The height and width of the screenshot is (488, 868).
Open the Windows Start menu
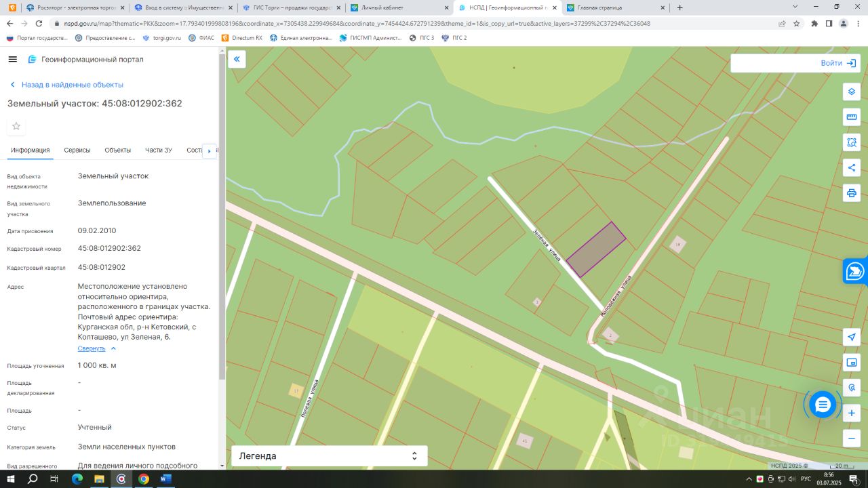click(11, 479)
